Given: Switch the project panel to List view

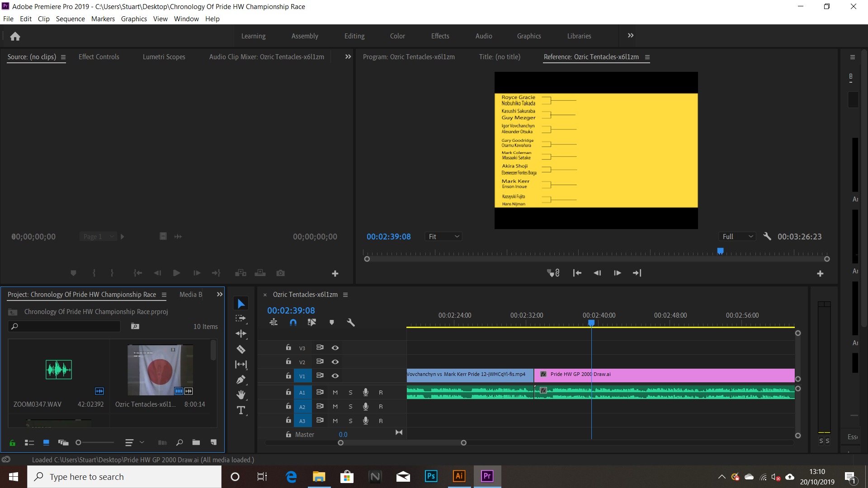Looking at the screenshot, I should (29, 443).
